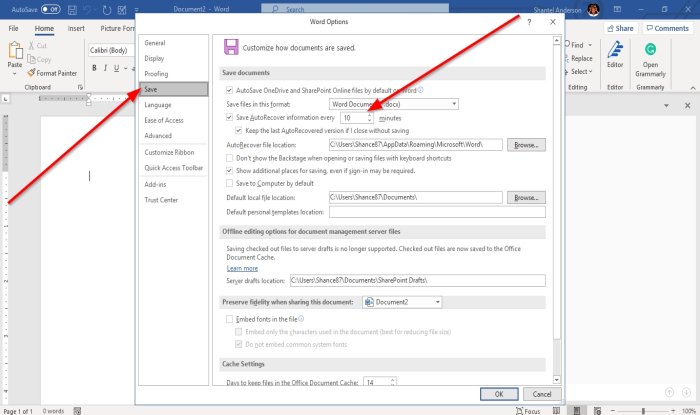Check Don't show the Backstage option
This screenshot has width=700, height=415.
point(229,158)
